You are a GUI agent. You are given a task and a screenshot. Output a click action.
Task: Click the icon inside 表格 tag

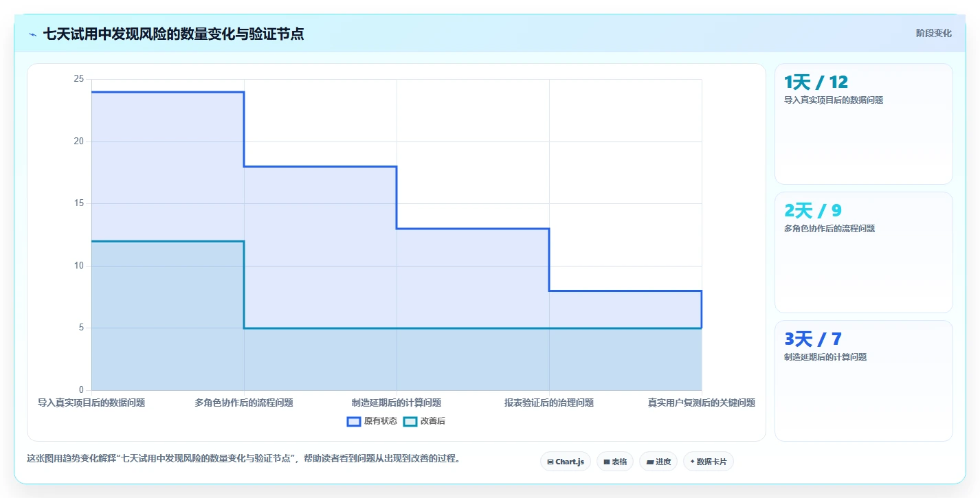[606, 462]
